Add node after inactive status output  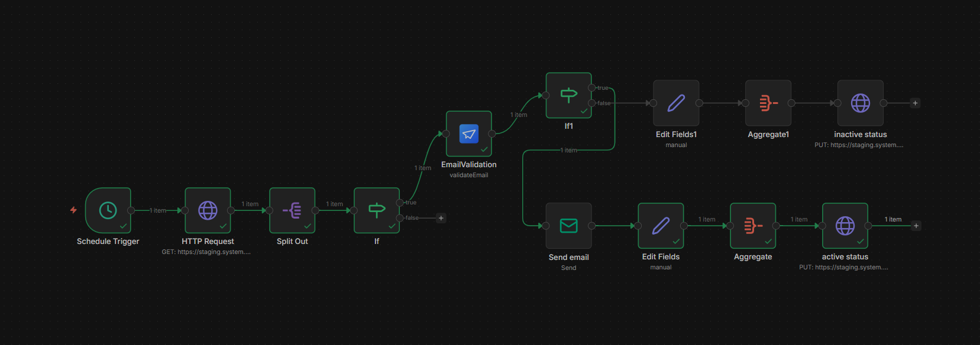pos(915,103)
